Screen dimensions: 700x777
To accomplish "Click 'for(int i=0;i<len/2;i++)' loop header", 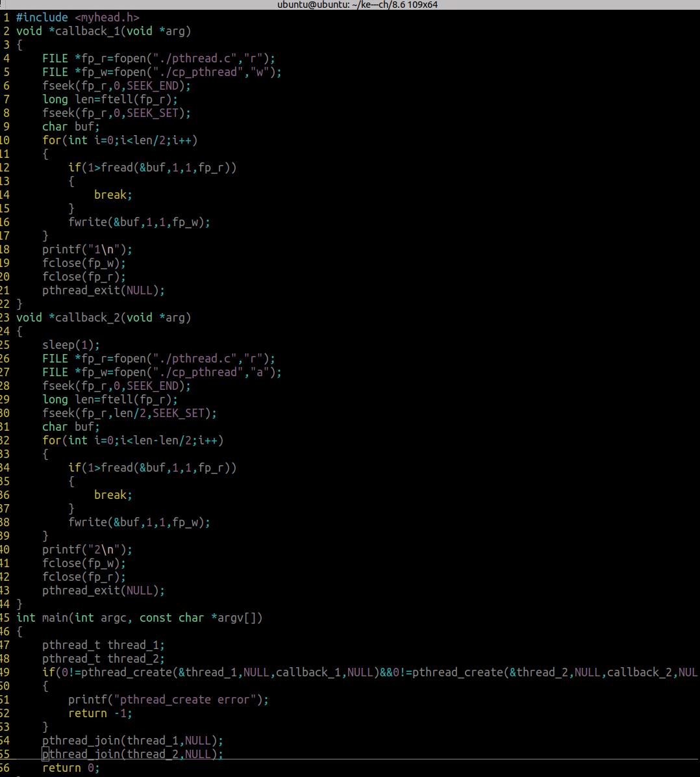I will coord(120,140).
